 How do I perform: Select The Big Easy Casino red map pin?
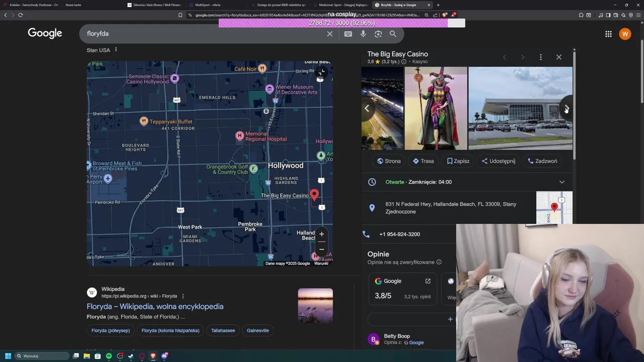[x=314, y=195]
